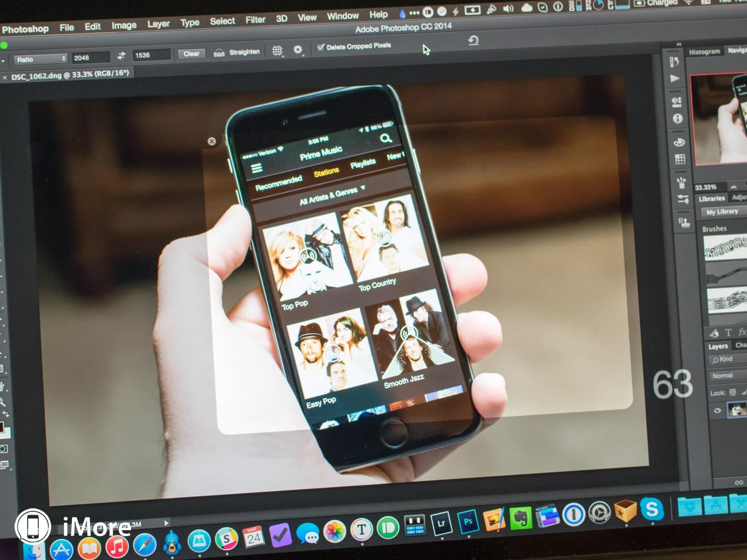Select the third brush in Libraries
This screenshot has width=747, height=560.
click(727, 300)
